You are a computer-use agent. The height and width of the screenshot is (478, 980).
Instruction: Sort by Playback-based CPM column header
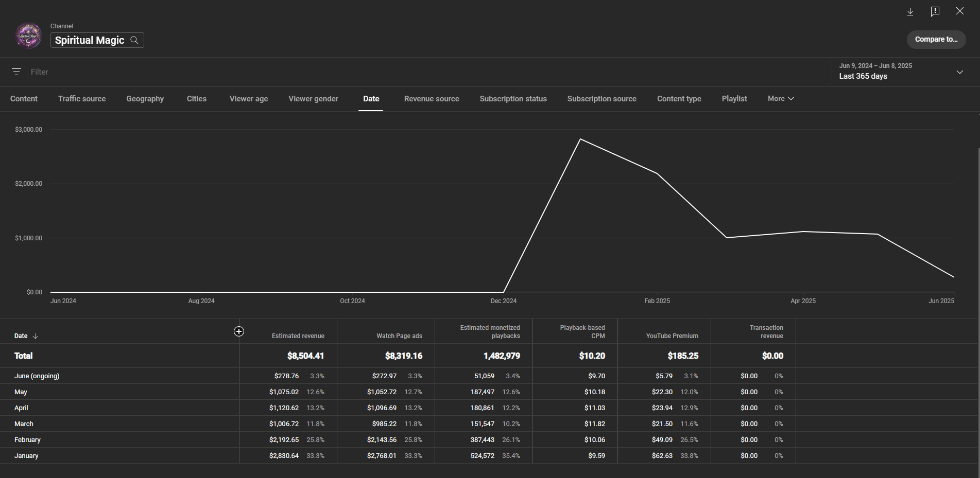[x=582, y=332]
